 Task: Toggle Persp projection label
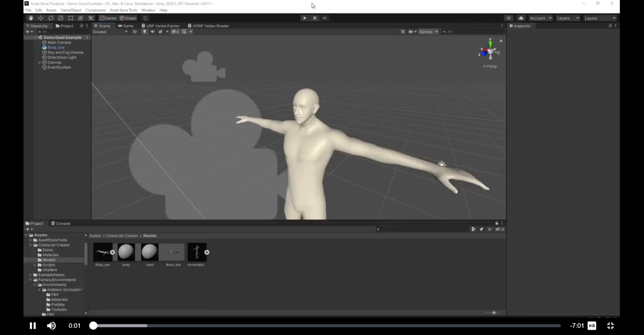490,66
